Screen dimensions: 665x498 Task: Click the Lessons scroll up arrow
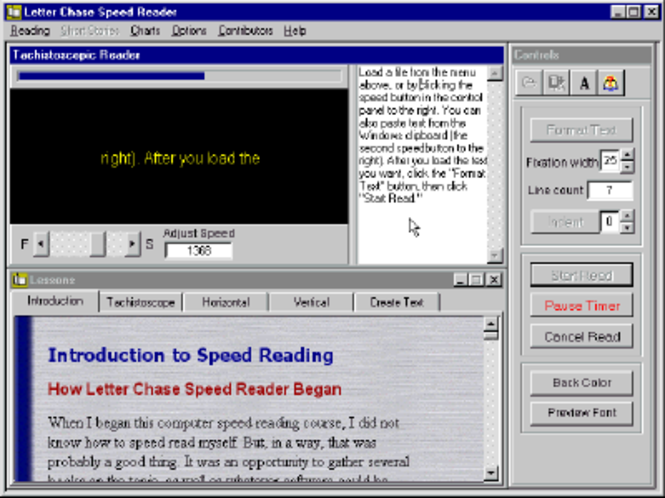coord(491,324)
